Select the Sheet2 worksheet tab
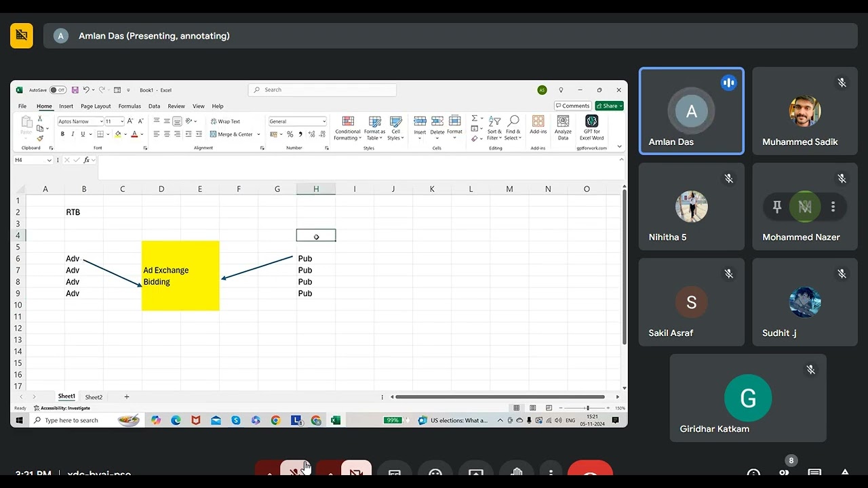 coord(94,397)
